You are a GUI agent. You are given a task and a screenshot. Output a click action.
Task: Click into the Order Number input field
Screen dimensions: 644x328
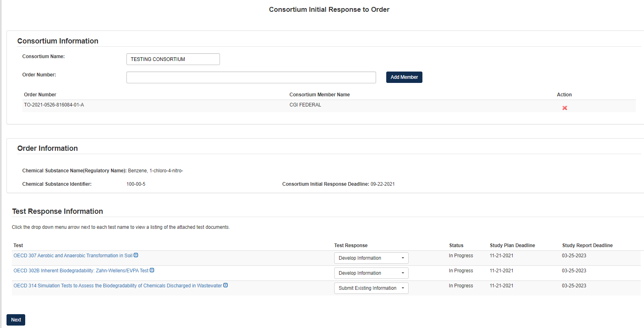[x=251, y=78]
